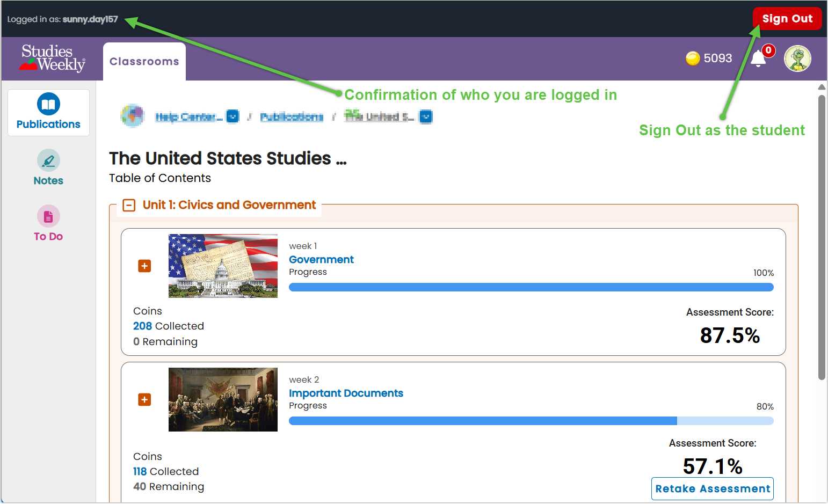828x504 pixels.
Task: Click the publication icon beside the breadcrumb
Action: click(x=132, y=116)
